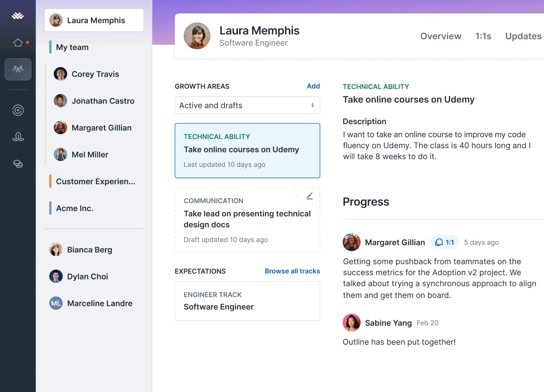Collapse the Technical Ability growth area card
544x392 pixels.
click(247, 151)
